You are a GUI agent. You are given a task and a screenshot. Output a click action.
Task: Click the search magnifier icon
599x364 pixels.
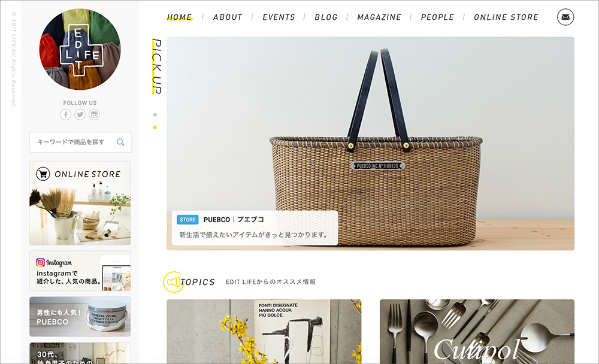pyautogui.click(x=120, y=142)
